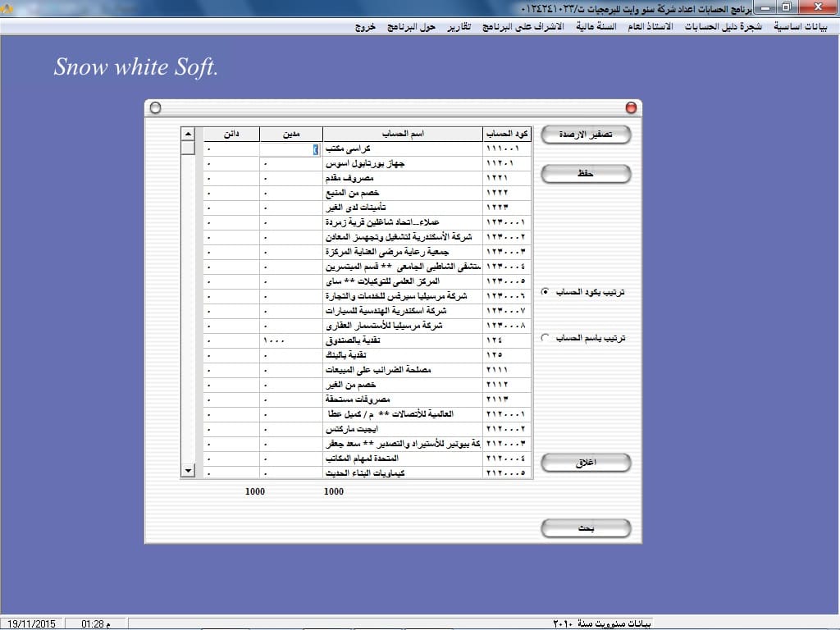Click the تصفير الارصدة button

coord(586,135)
